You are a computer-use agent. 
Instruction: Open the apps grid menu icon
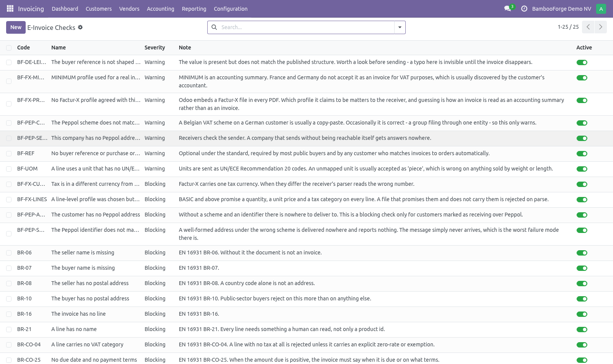click(x=10, y=8)
